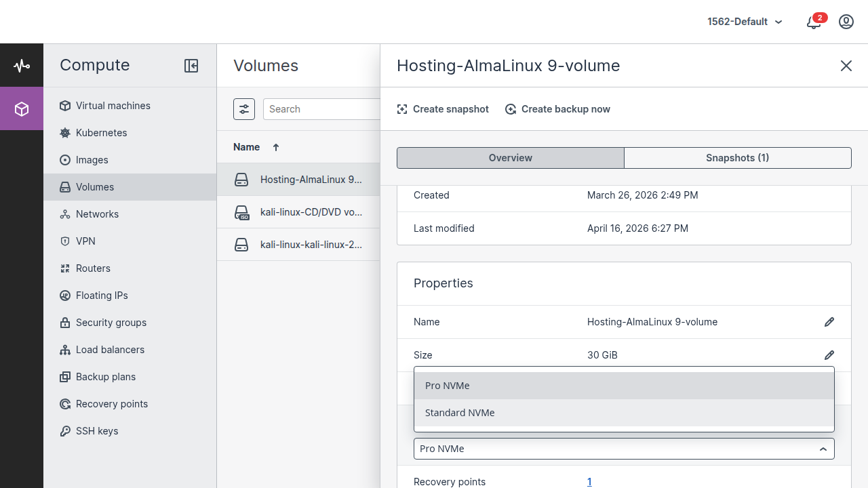Select Volumes in the sidebar
Screen dimensions: 868x488
pos(130,187)
